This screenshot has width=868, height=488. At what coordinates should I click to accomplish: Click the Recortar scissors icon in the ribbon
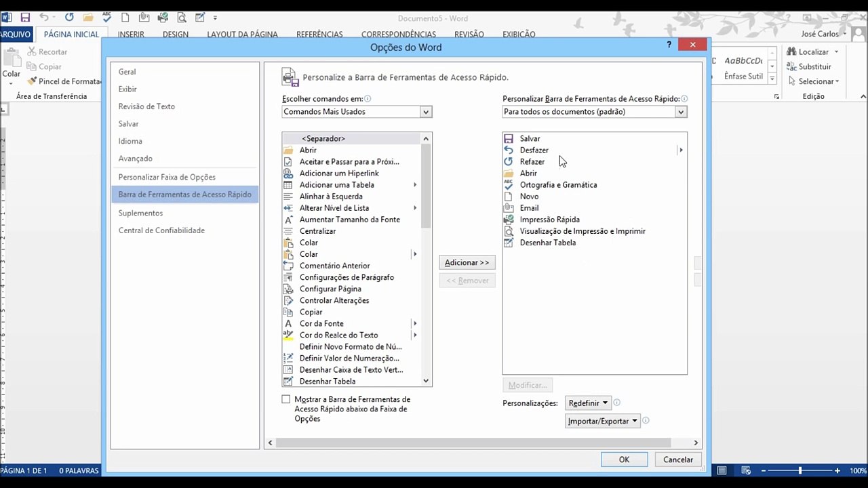tap(32, 52)
